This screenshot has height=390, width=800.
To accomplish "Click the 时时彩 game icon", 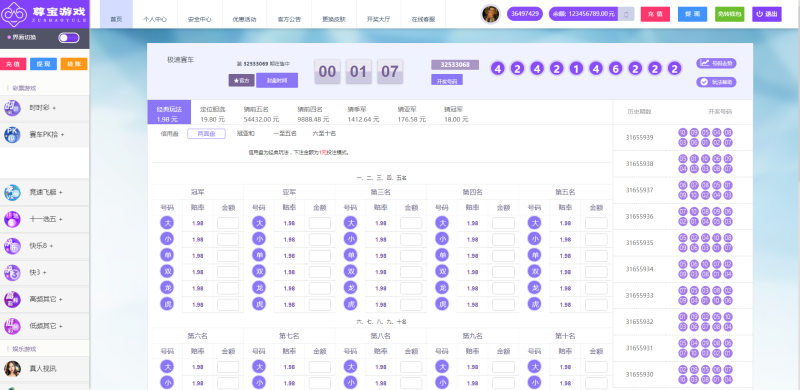I will pyautogui.click(x=12, y=108).
